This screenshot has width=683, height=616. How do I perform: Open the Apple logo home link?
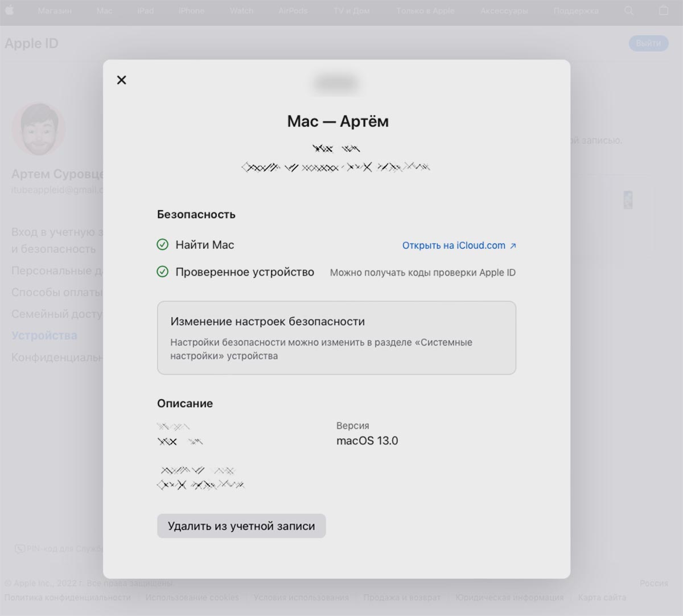pos(10,11)
